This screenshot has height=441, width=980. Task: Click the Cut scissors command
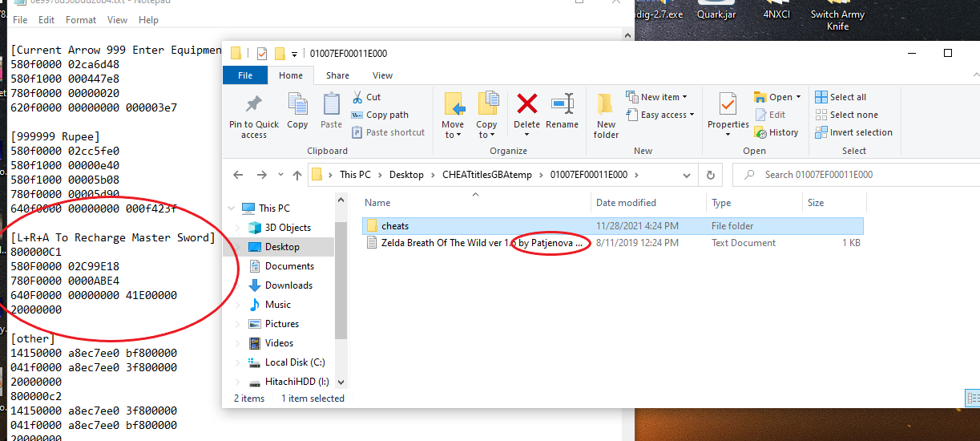coord(366,97)
